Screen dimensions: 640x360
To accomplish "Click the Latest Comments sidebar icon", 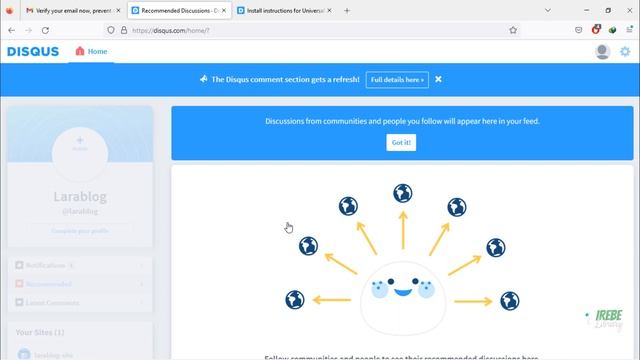I will click(19, 302).
